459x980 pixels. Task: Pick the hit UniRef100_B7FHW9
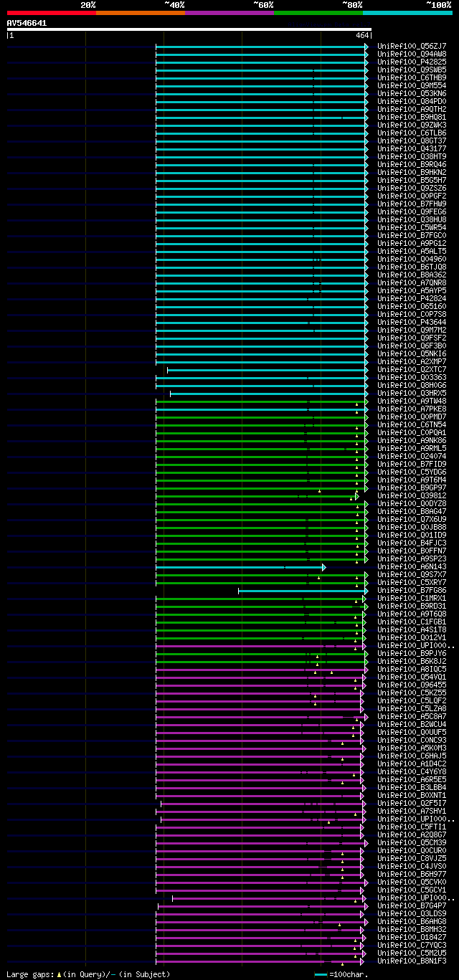pyautogui.click(x=412, y=204)
